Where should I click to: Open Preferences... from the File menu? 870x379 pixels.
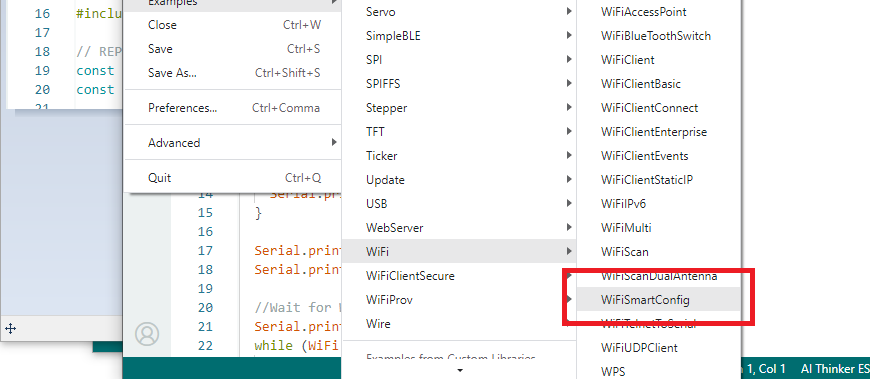click(232, 108)
